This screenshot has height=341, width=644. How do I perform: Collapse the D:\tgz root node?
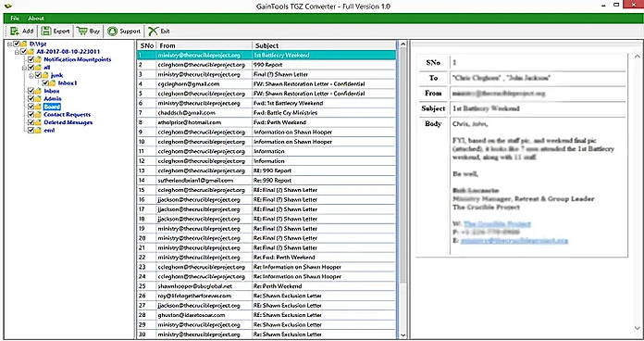tap(10, 44)
